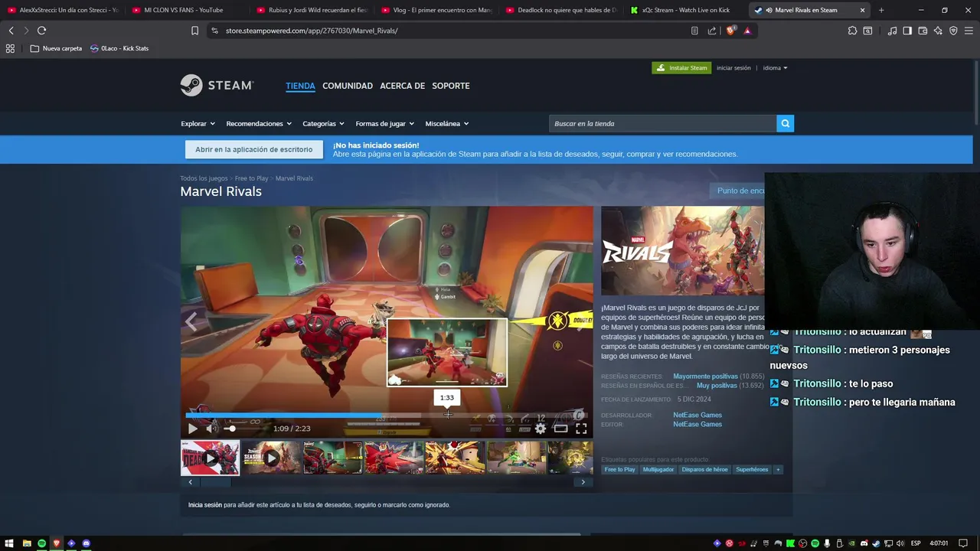
Task: Switch to the xQc Stream Kick tab
Action: [x=685, y=10]
